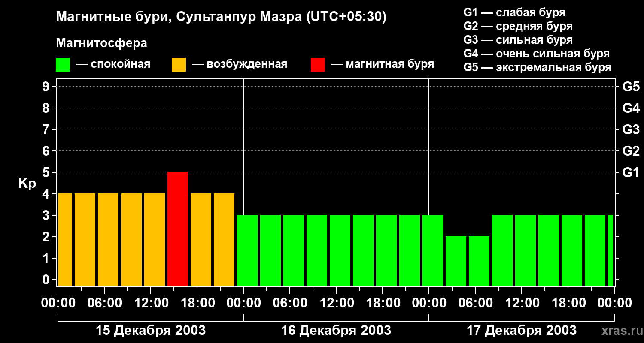
Task: Click the final '00:00' tick label at far right
Action: [x=614, y=303]
